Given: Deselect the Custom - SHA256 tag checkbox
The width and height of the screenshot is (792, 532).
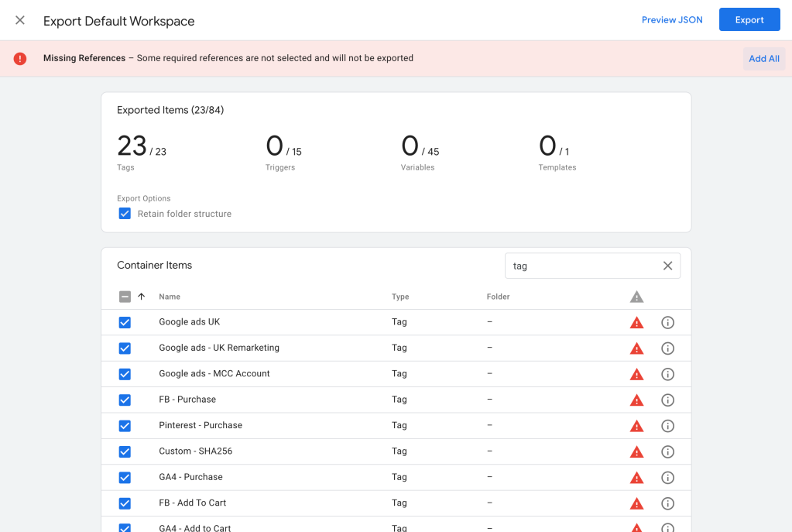Looking at the screenshot, I should click(125, 451).
